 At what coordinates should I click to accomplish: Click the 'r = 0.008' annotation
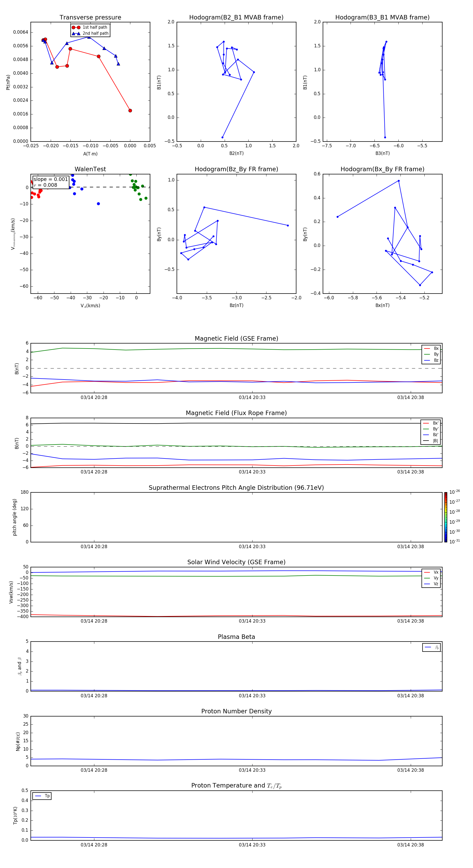(x=46, y=185)
